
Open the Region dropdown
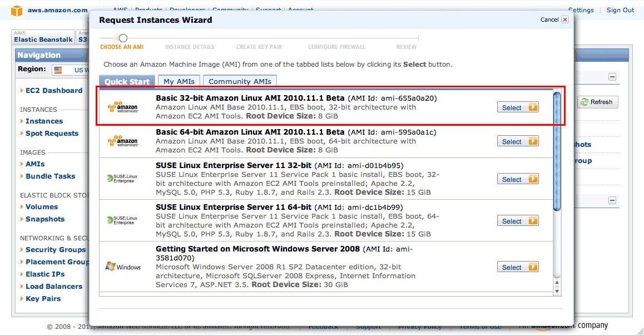71,70
